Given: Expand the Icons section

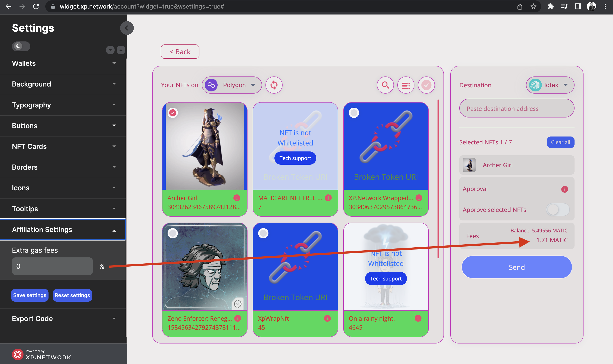Looking at the screenshot, I should coord(63,188).
